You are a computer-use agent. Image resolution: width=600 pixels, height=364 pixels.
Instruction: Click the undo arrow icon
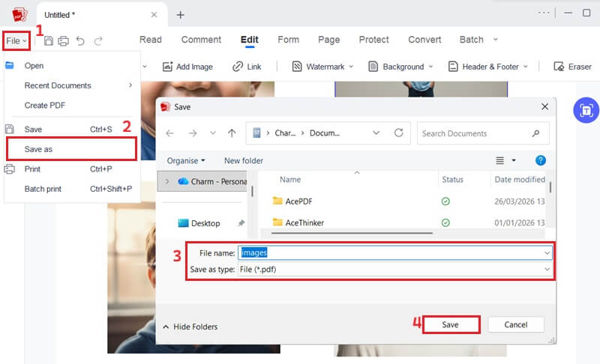click(x=80, y=40)
